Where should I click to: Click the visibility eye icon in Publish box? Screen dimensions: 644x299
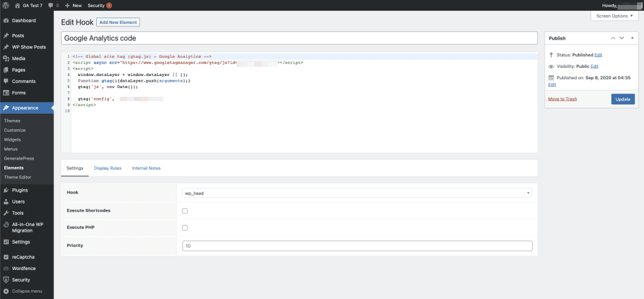[x=551, y=67]
